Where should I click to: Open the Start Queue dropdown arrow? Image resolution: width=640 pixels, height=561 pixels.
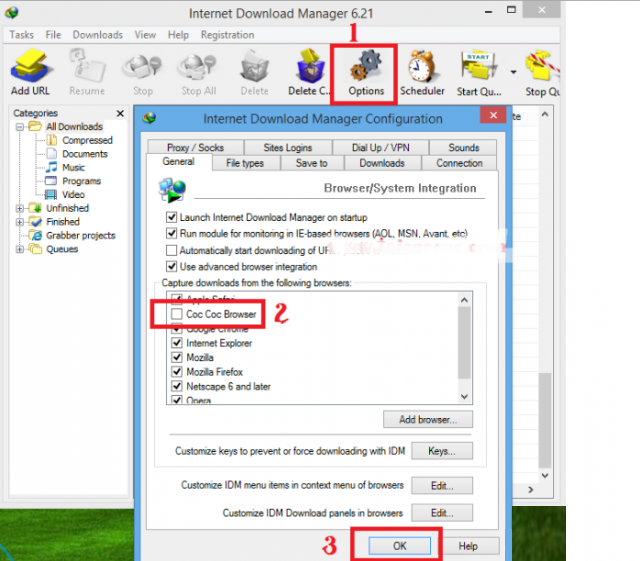514,71
